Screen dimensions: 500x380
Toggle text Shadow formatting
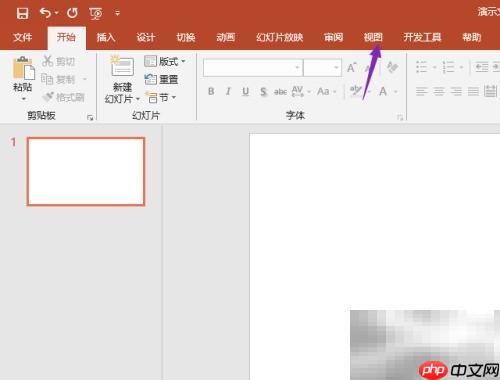point(263,91)
